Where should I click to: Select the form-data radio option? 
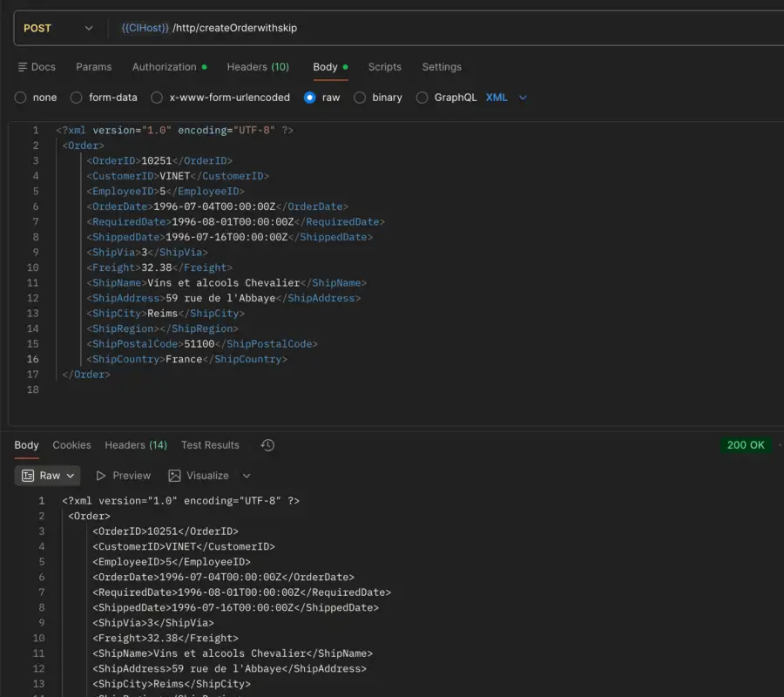tap(77, 98)
